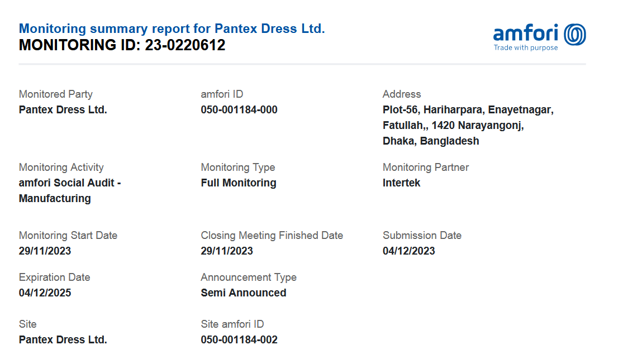Click the amfori spiral logo icon
The width and height of the screenshot is (623, 364).
coord(575,35)
